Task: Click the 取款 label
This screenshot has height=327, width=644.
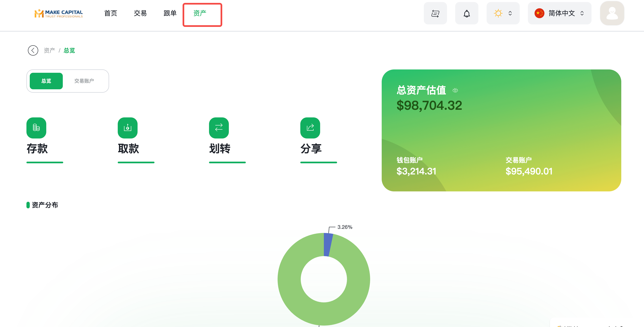Action: pyautogui.click(x=128, y=149)
